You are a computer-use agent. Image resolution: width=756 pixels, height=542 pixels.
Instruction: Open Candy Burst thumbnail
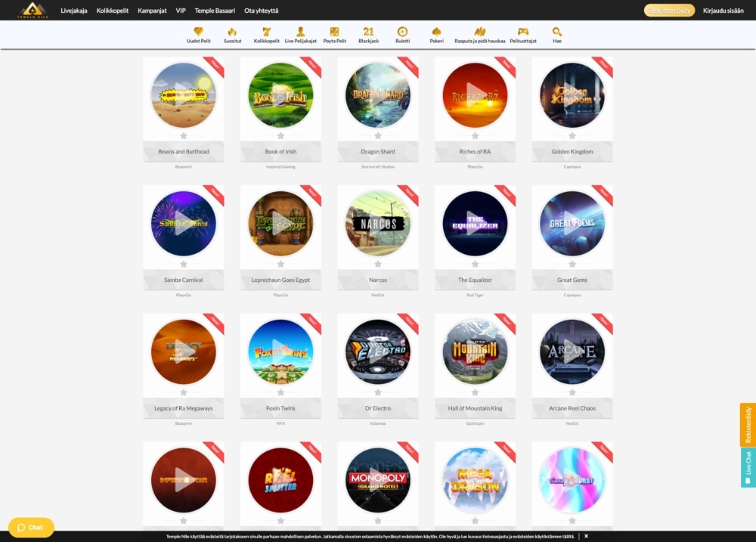point(572,480)
